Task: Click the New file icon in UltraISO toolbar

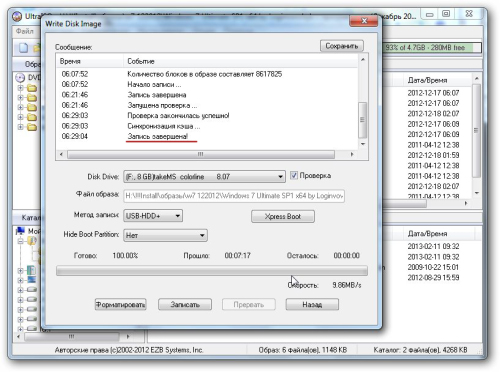Action: [x=23, y=48]
